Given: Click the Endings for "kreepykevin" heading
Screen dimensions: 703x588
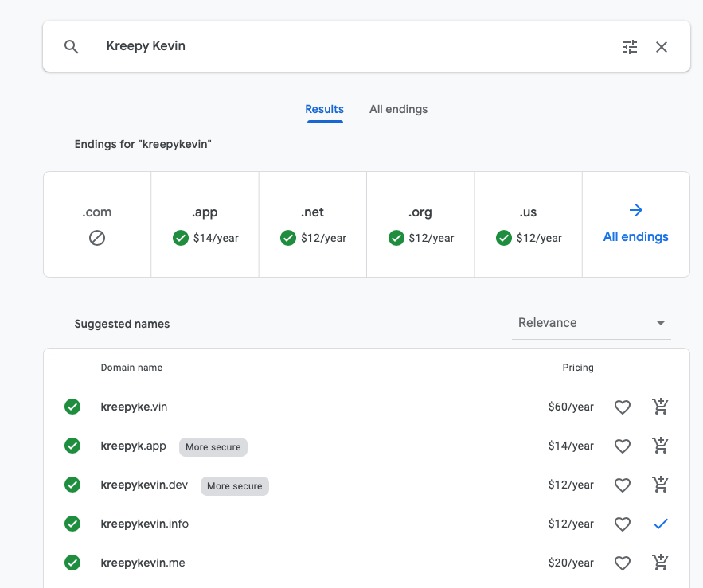Looking at the screenshot, I should 143,144.
